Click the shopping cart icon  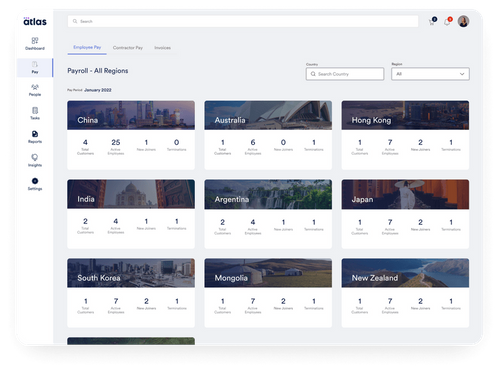tap(432, 22)
